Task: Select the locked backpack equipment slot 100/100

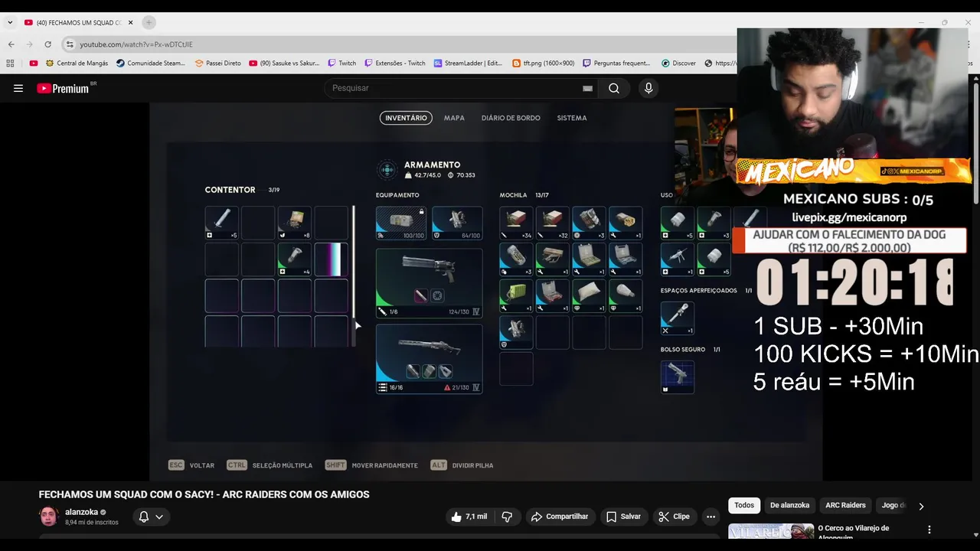Action: (x=401, y=223)
